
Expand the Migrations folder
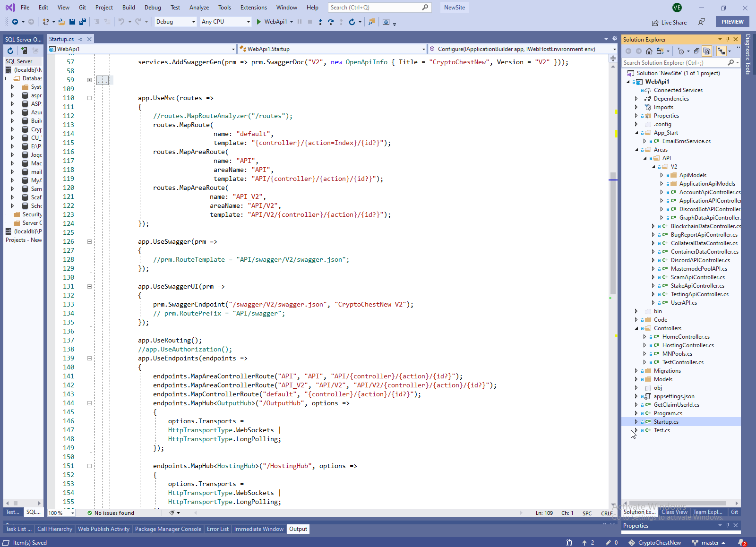tap(636, 371)
